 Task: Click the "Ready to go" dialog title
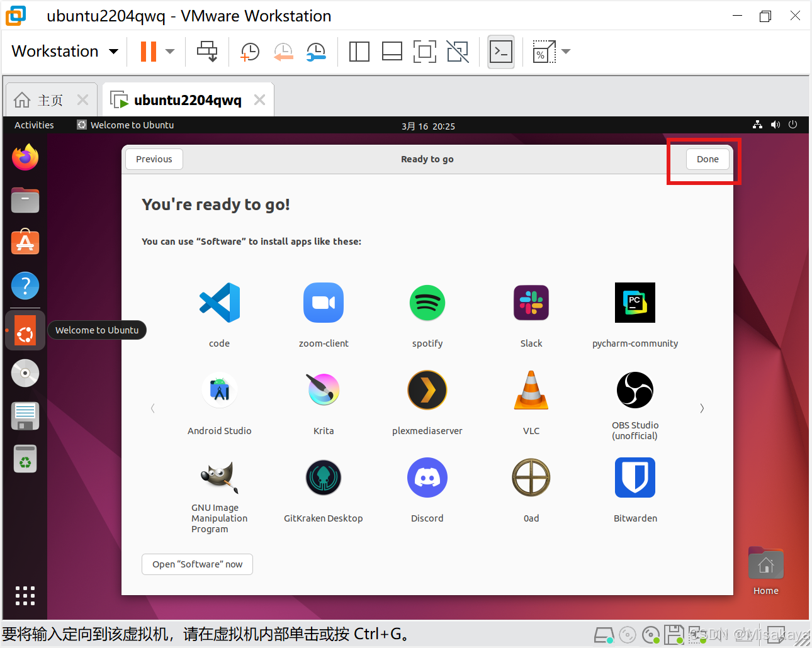pos(427,159)
